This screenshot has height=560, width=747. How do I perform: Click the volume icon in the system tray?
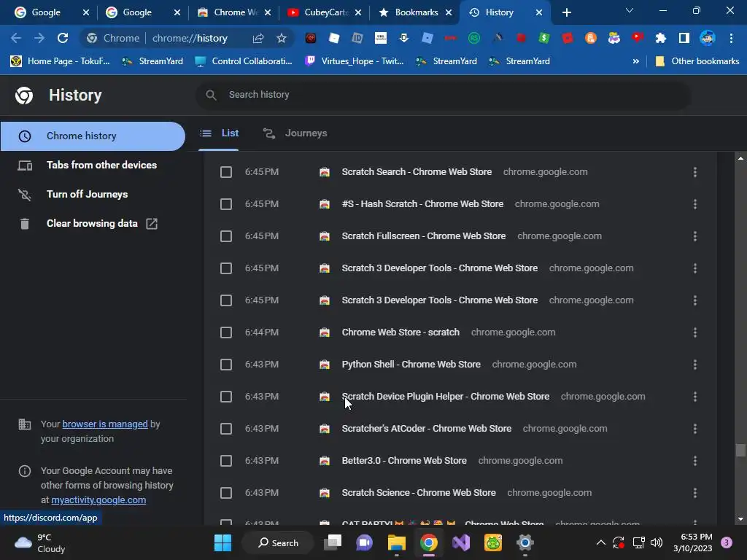(x=657, y=542)
